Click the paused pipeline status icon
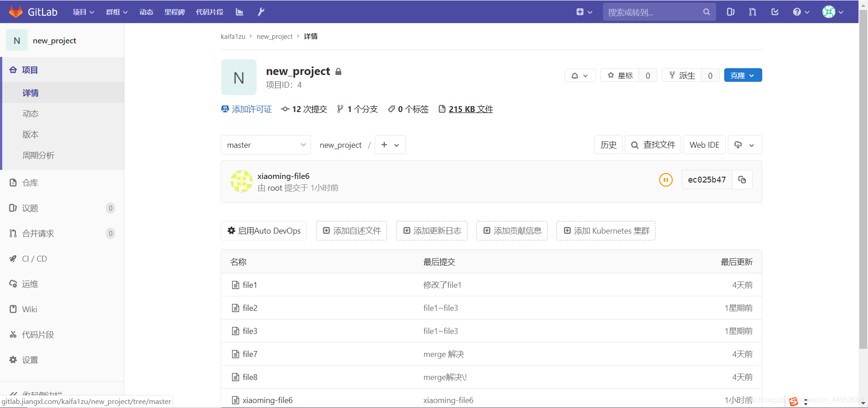868x408 pixels. pyautogui.click(x=665, y=180)
